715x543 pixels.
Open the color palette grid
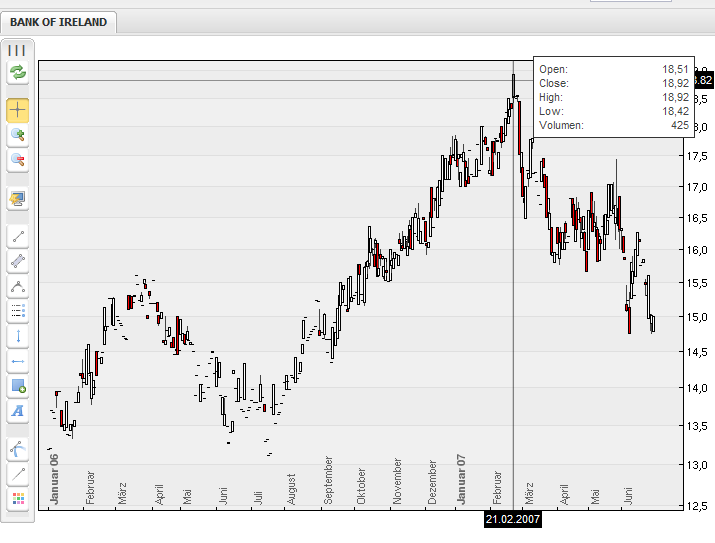click(x=18, y=499)
